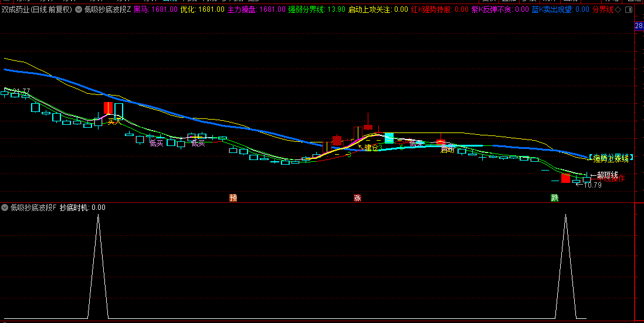The image size is (644, 323).
Task: Click the sub-indicator name 低吸抄底波段F
Action: (33, 208)
